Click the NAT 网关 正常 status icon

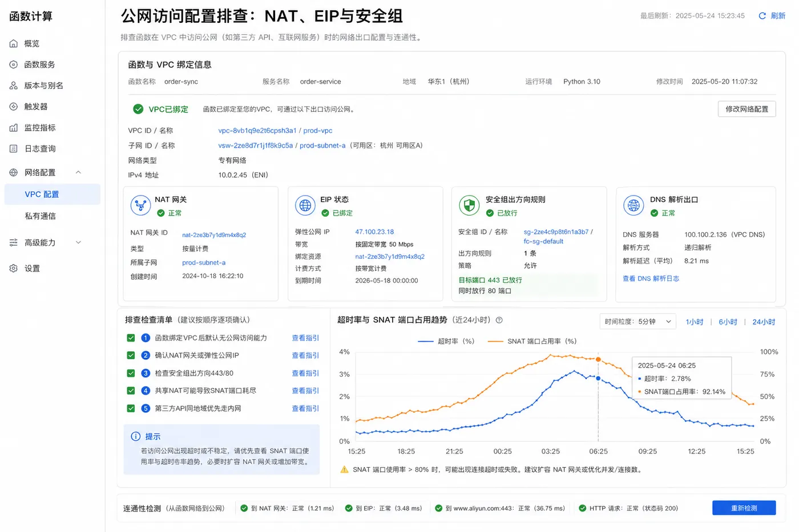(161, 213)
